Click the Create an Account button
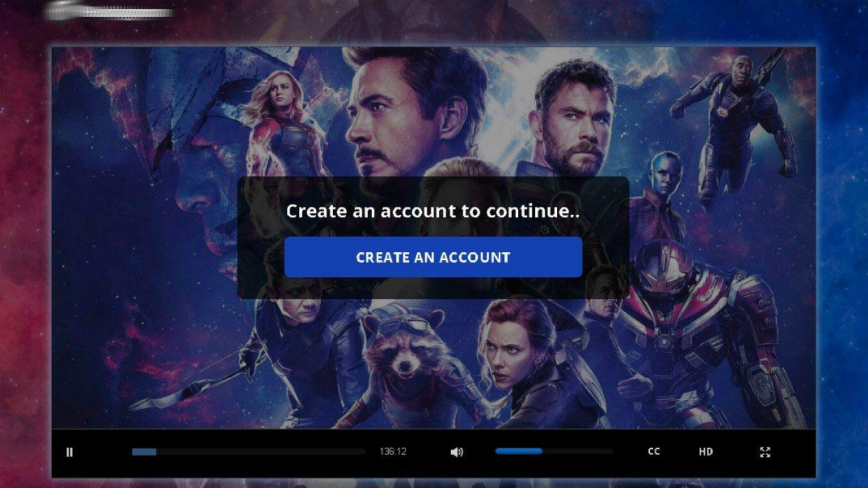868x488 pixels. pyautogui.click(x=433, y=257)
